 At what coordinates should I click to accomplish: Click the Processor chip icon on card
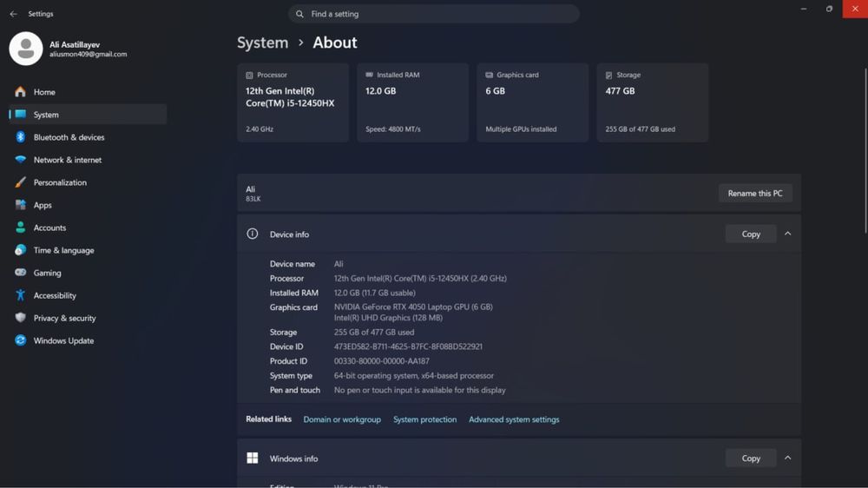point(249,75)
